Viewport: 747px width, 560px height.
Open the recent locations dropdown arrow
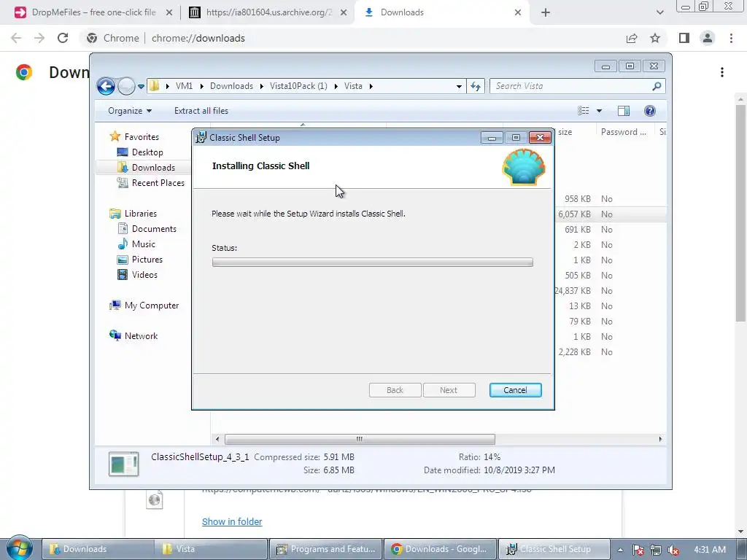[141, 87]
